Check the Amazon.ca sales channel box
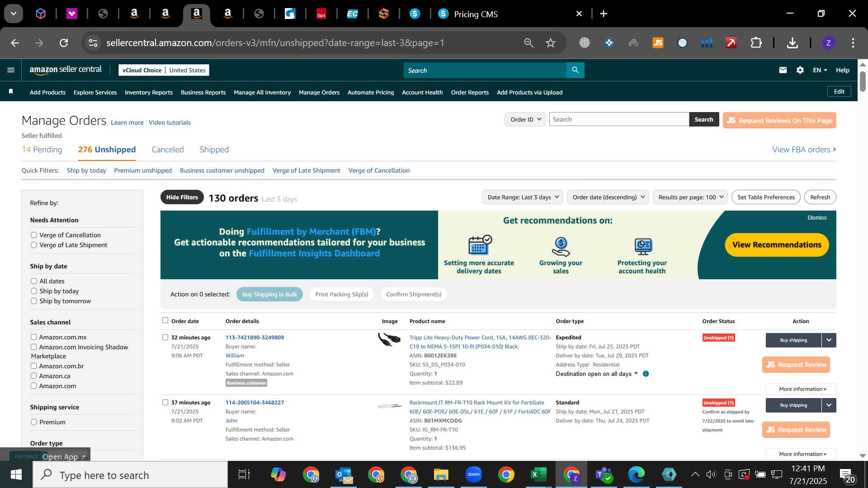Screen dimensions: 868x488 click(33, 375)
